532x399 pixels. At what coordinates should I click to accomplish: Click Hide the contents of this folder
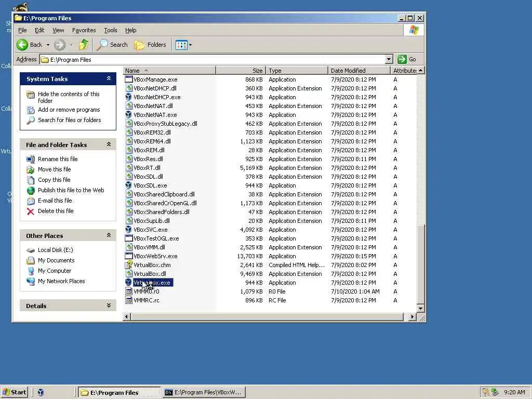point(69,97)
